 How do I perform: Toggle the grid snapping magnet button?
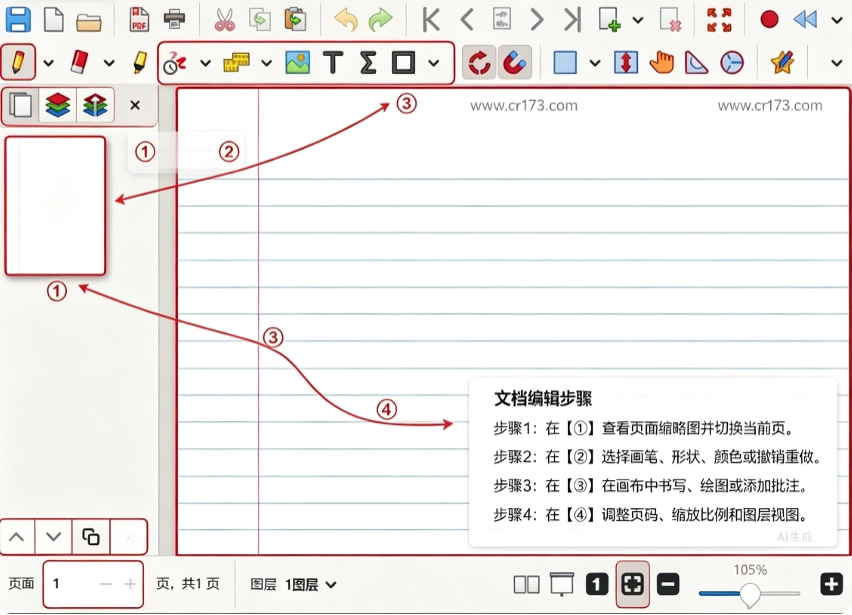514,62
